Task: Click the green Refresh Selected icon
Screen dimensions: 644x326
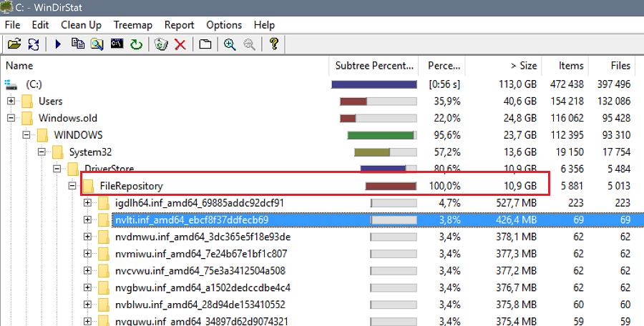Action: [x=135, y=44]
